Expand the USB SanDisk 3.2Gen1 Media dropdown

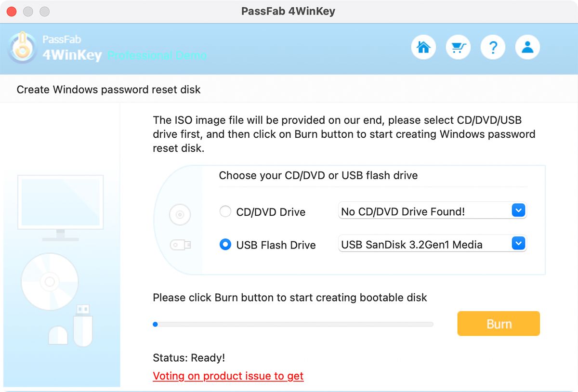(x=519, y=243)
